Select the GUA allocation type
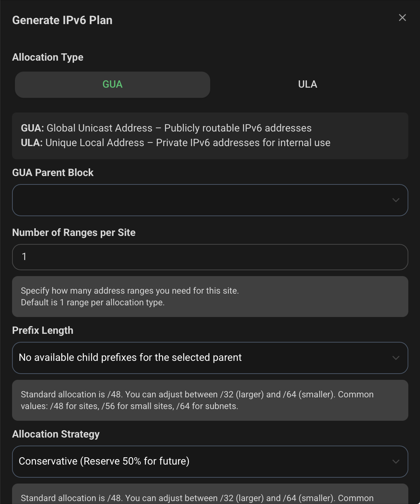 [x=112, y=84]
